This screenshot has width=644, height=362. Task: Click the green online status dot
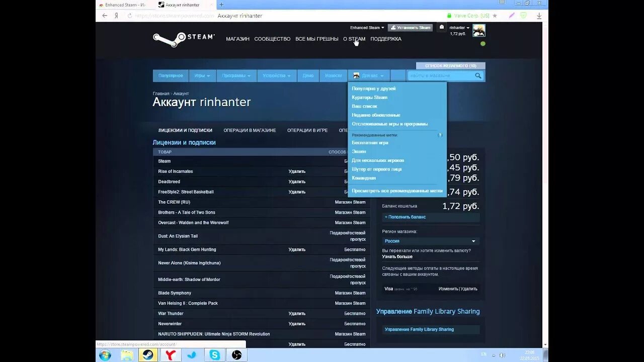point(483,44)
